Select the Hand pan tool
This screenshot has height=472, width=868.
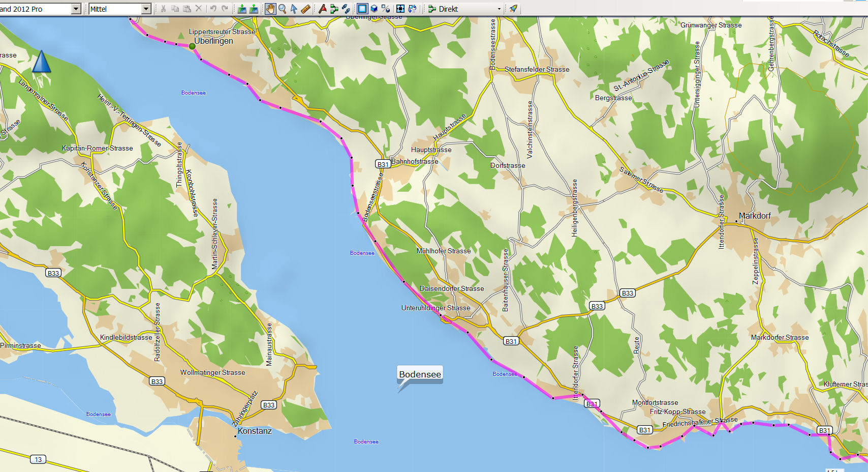270,9
